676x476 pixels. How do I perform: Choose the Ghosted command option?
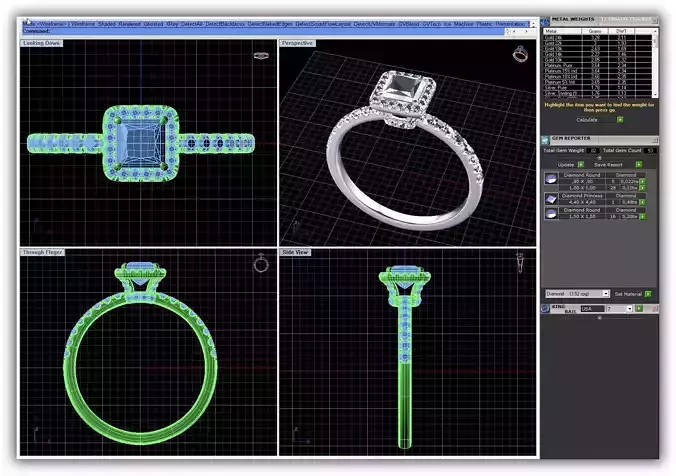[x=153, y=24]
